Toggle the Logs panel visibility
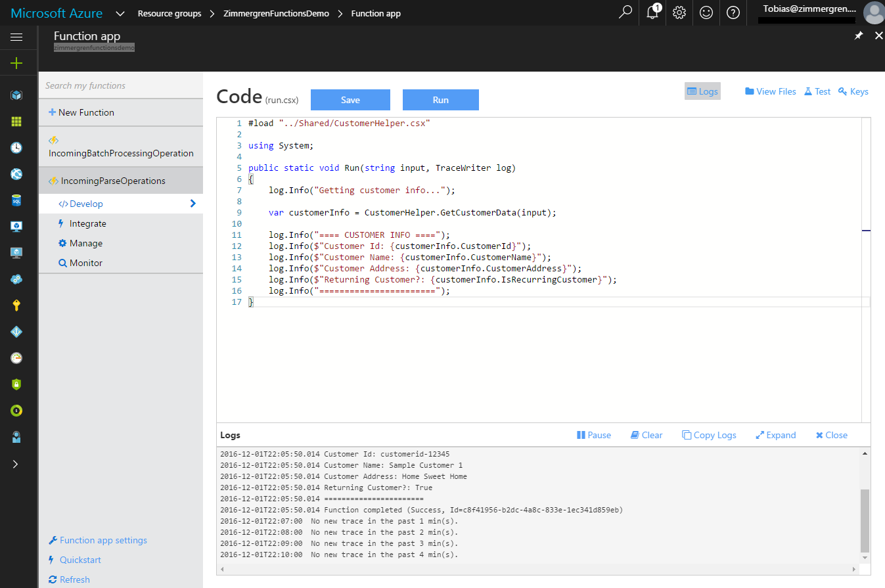This screenshot has height=588, width=885. coord(702,91)
